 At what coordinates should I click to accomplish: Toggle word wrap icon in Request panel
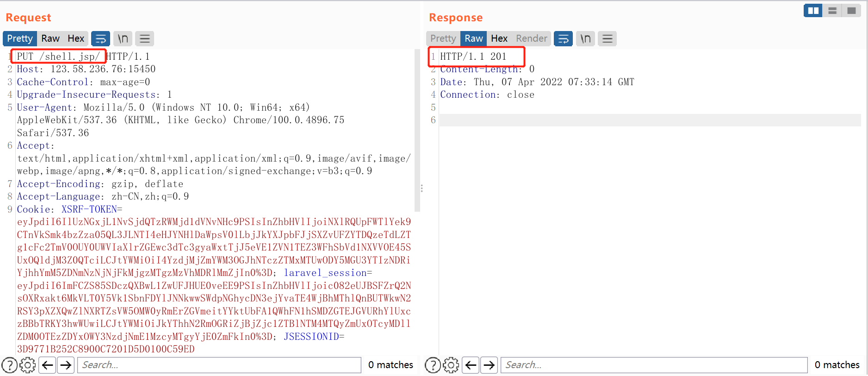click(100, 38)
